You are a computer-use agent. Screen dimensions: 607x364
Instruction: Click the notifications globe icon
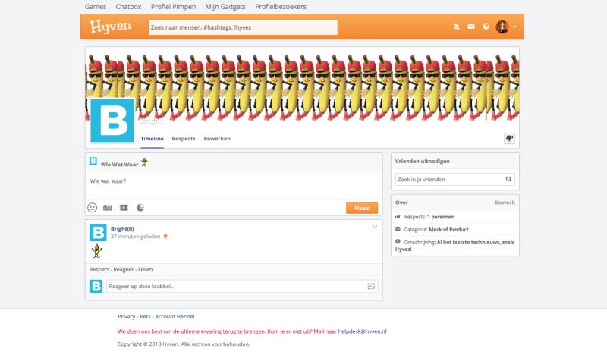(486, 27)
